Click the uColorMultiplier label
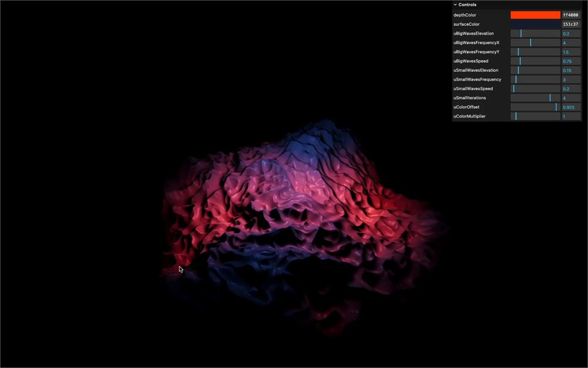Screen dimensions: 588x368 coord(469,117)
